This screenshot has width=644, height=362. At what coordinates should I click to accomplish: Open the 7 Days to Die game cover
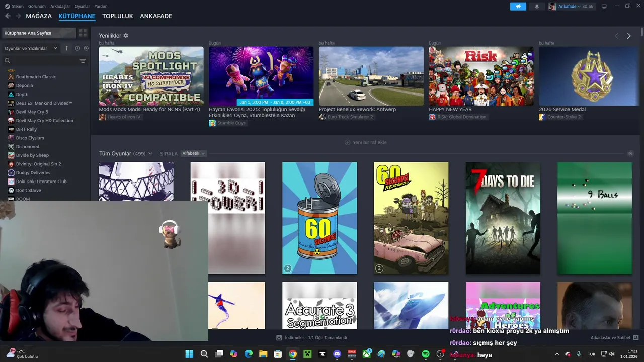[503, 218]
